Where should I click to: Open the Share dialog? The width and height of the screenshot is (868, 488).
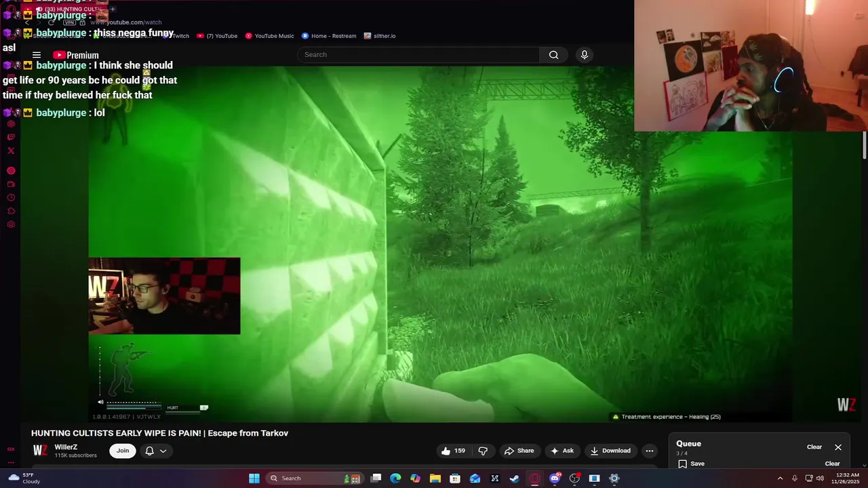pos(519,451)
